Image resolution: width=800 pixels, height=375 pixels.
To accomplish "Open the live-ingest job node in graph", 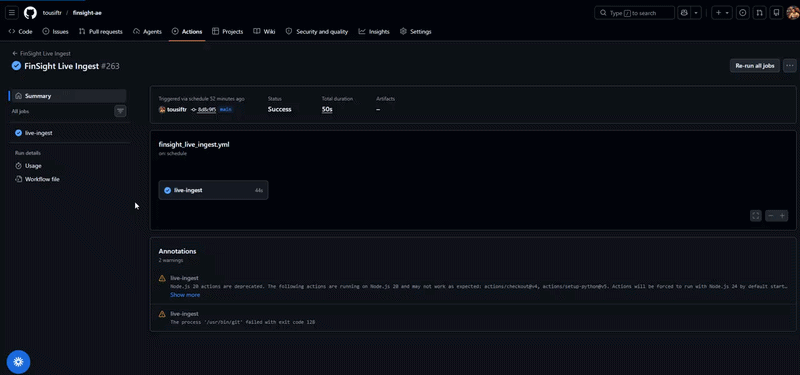I will click(213, 190).
